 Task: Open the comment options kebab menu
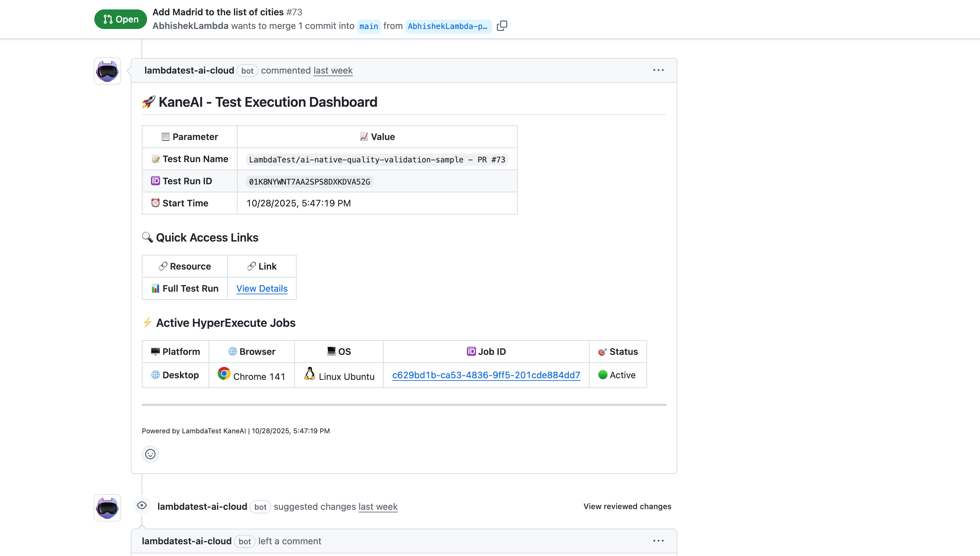coord(659,70)
